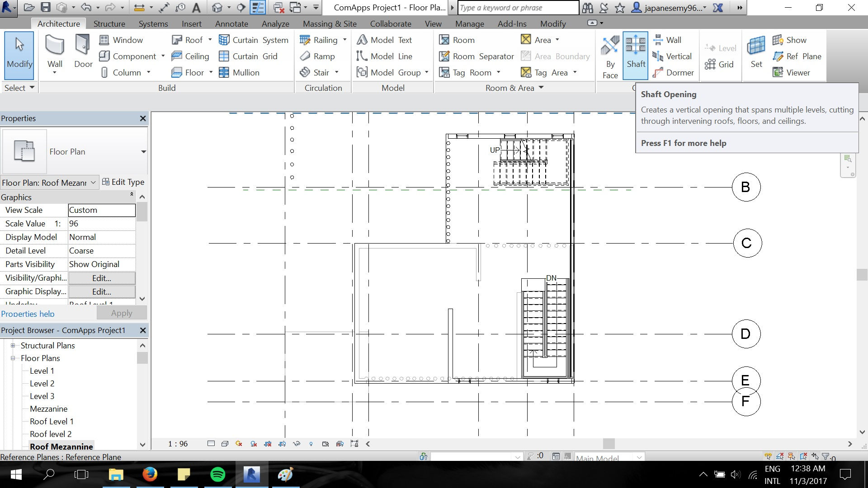Toggle sun path in view control bar
This screenshot has width=868, height=488.
pos(239,444)
